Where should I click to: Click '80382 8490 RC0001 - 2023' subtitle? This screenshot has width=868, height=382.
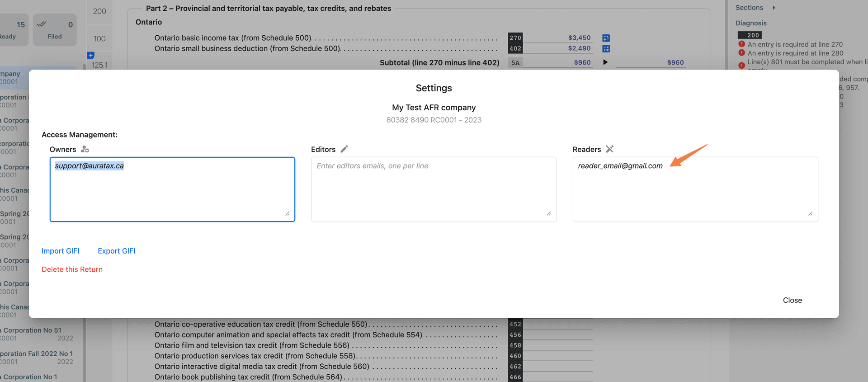pos(434,120)
